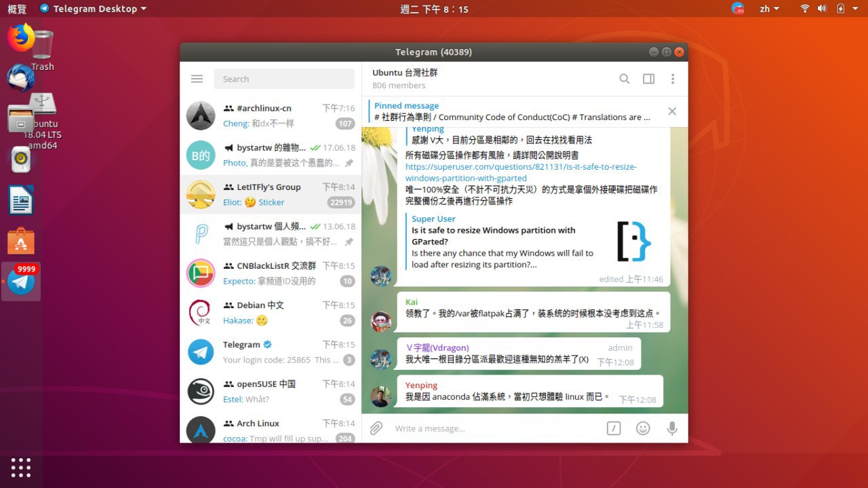Open the Arch Linux group avatar
Viewport: 868px width, 488px height.
tap(201, 430)
